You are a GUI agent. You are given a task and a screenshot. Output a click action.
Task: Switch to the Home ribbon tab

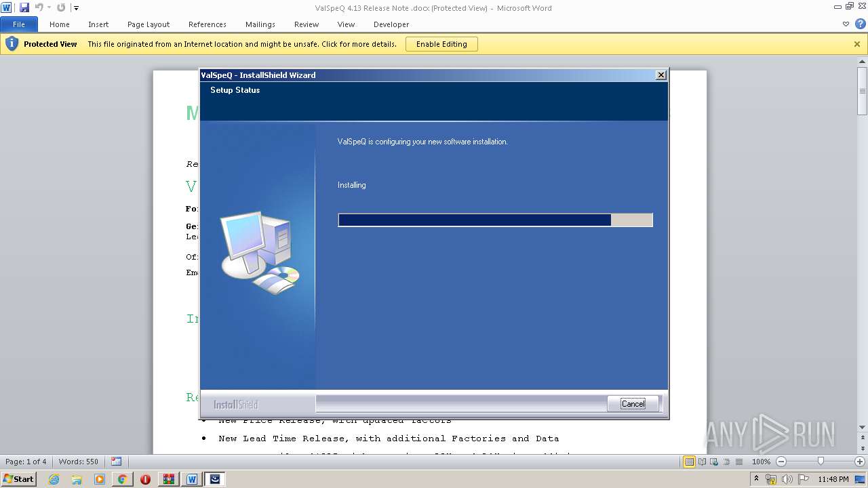coord(60,24)
